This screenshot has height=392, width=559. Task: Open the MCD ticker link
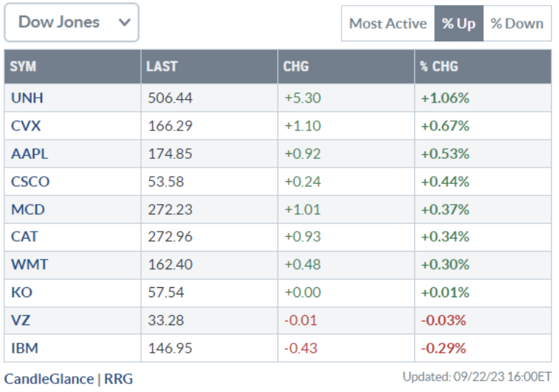[28, 210]
